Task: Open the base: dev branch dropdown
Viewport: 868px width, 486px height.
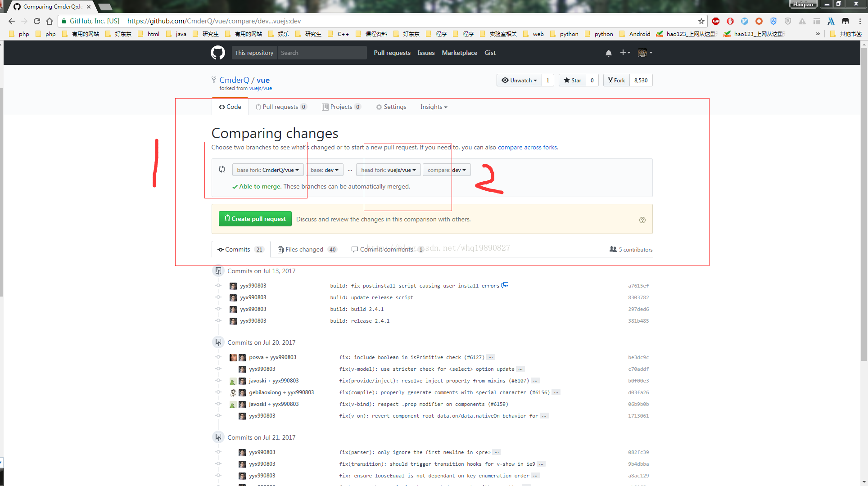Action: pyautogui.click(x=324, y=170)
